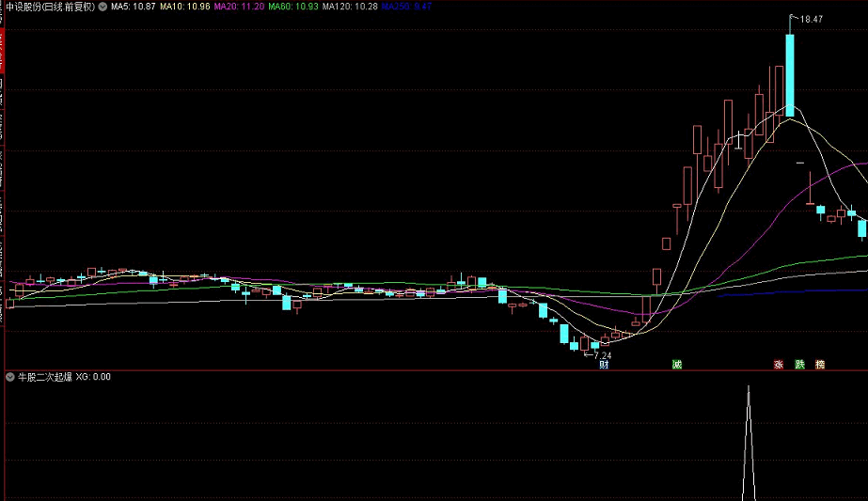
Task: Click the 中设股份(日线 前复权) chart title
Action: (51, 7)
